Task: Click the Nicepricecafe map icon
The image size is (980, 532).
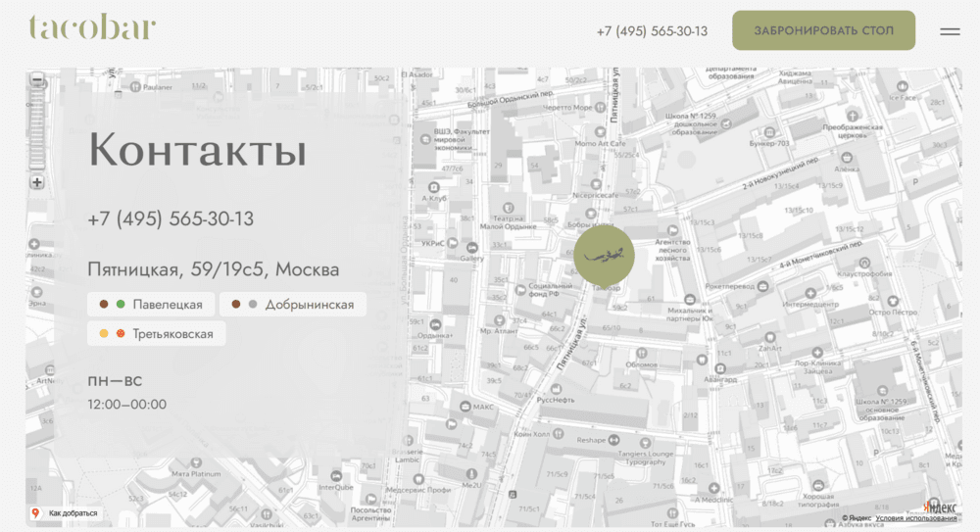Action: (596, 184)
